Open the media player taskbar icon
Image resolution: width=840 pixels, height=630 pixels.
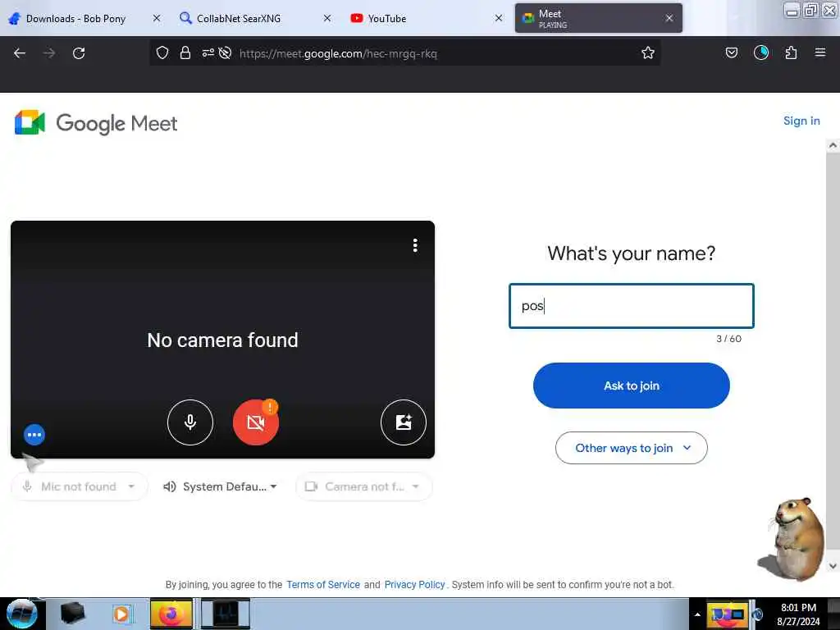point(121,614)
